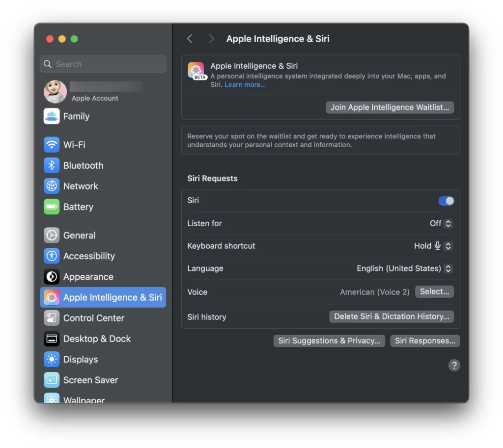
Task: Click the Siri Requests heading
Action: click(212, 178)
